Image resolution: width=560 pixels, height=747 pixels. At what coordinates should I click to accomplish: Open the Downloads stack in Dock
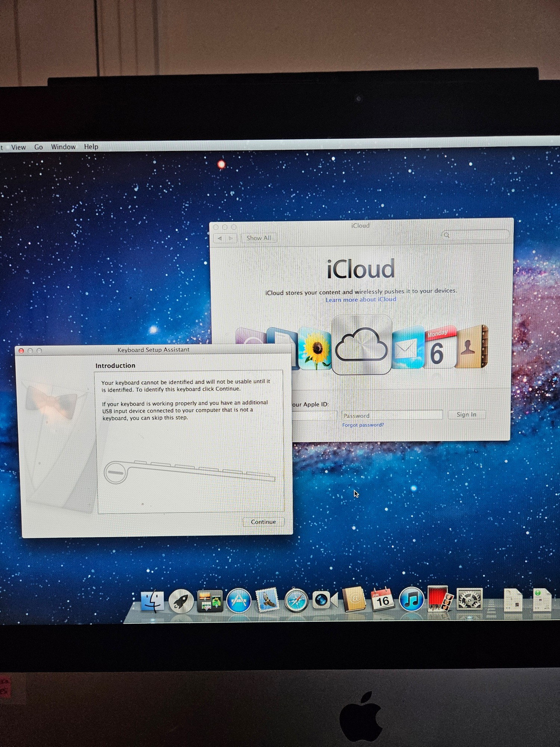(541, 600)
